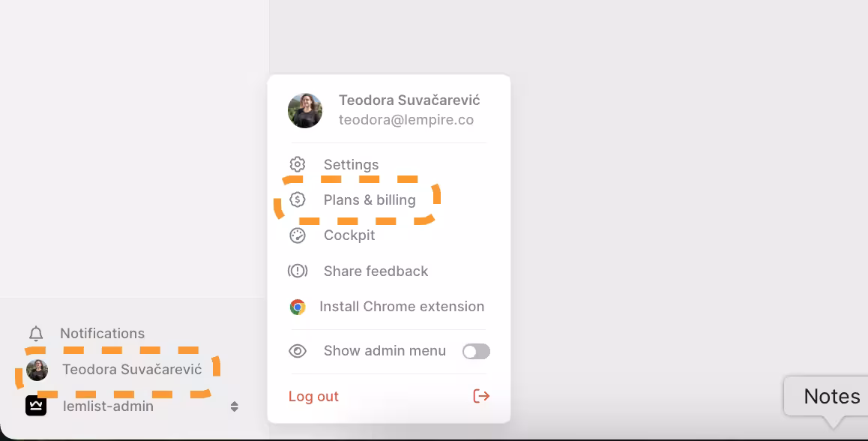The image size is (868, 441).
Task: Click the Settings gear icon
Action: coord(298,164)
